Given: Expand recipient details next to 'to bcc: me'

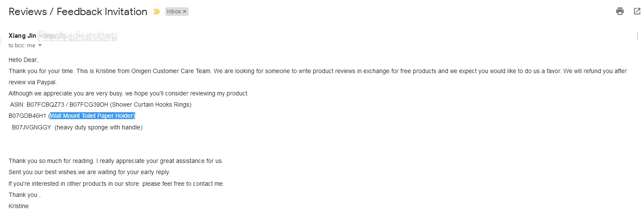Looking at the screenshot, I should pyautogui.click(x=40, y=46).
